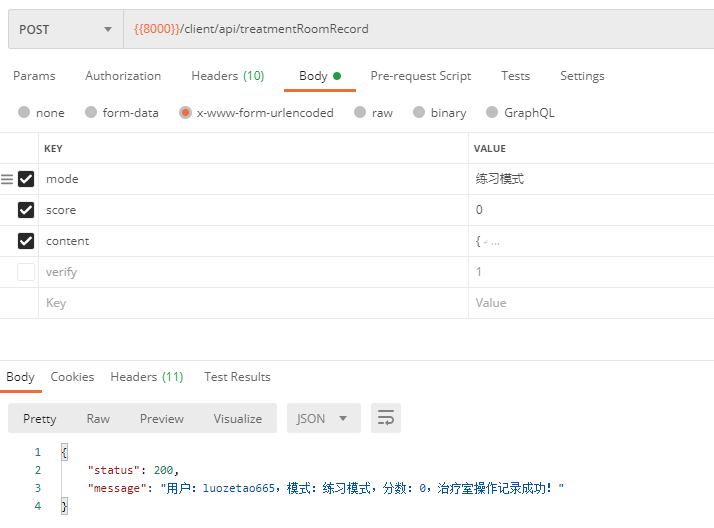Uncheck the content parameter checkbox

[26, 241]
